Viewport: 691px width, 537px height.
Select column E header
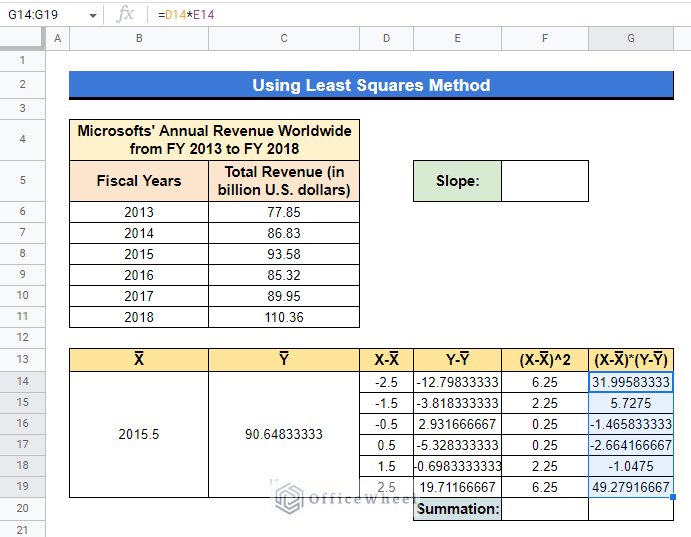[457, 38]
